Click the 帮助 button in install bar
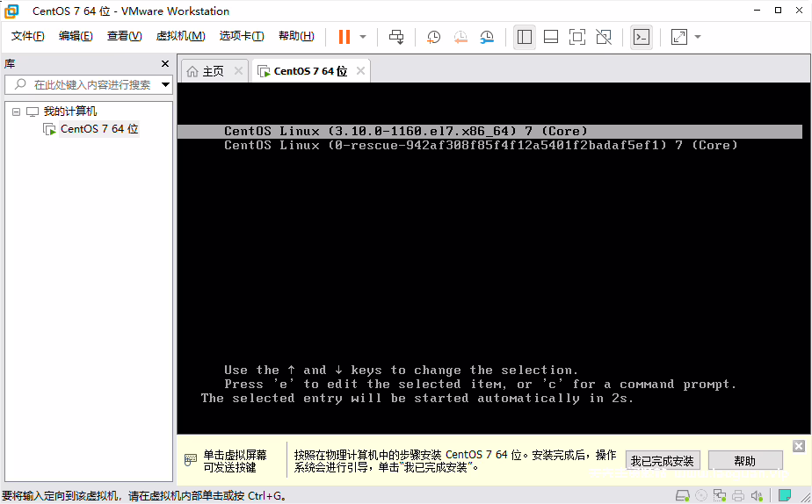Screen dimensions: 812x504 745,460
